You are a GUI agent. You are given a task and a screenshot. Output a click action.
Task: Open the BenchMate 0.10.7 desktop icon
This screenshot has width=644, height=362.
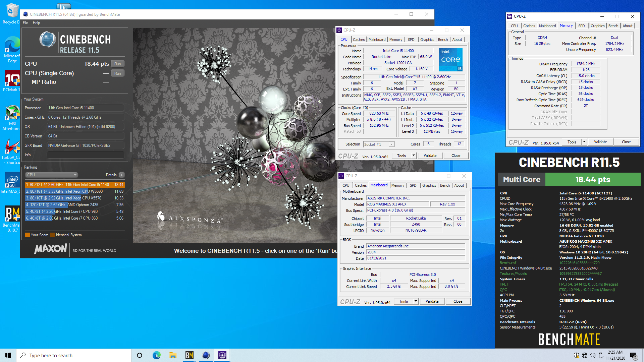[x=12, y=219]
